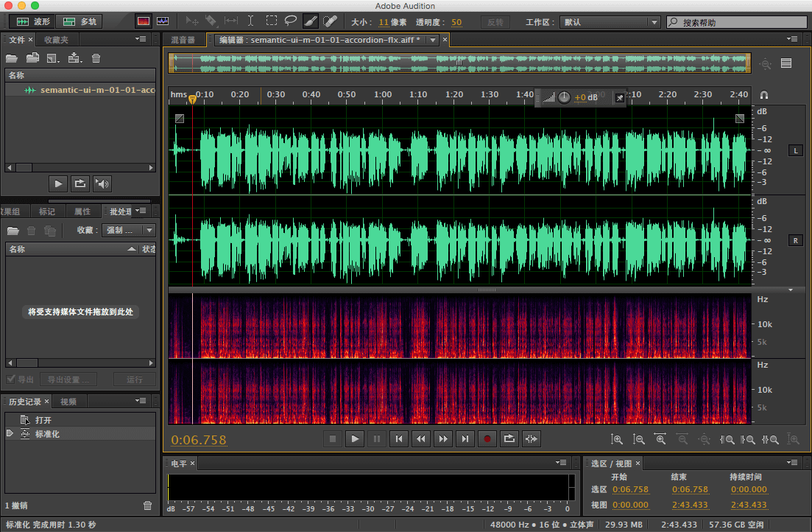Click the Run batch button
This screenshot has height=532, width=812.
pos(135,379)
